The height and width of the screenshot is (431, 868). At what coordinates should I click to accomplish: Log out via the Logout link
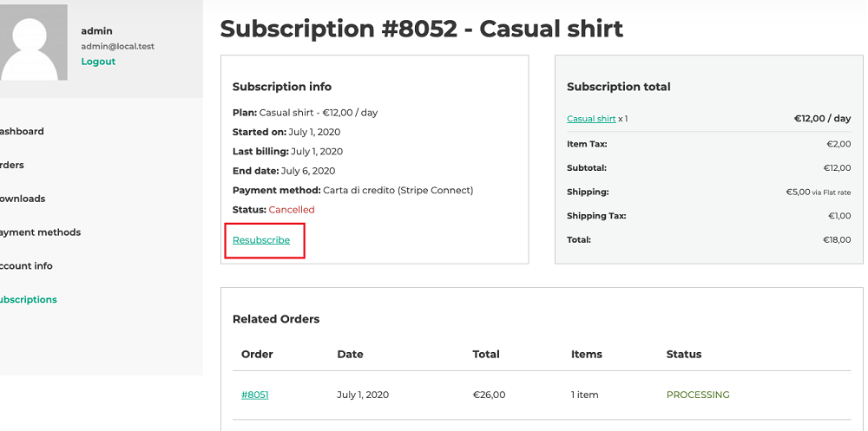point(98,62)
